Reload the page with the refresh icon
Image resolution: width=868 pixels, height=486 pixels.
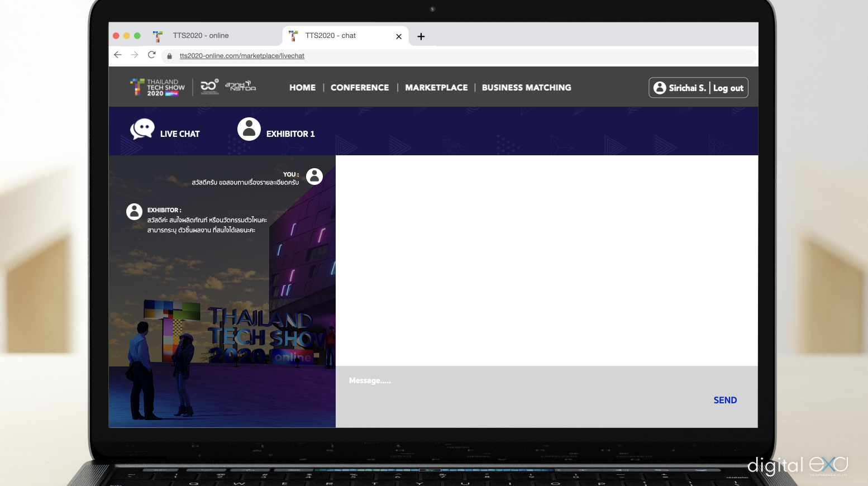[151, 55]
